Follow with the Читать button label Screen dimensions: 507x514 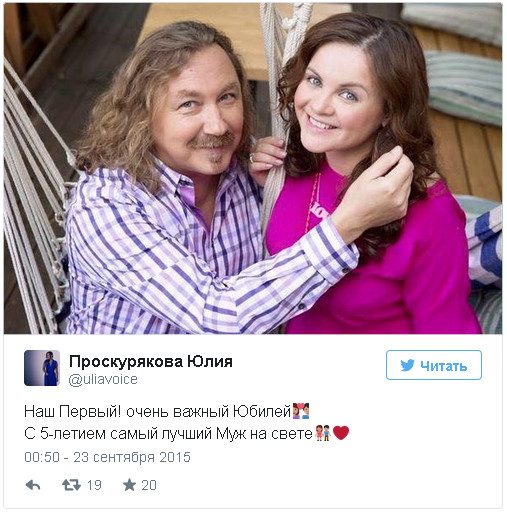(443, 366)
